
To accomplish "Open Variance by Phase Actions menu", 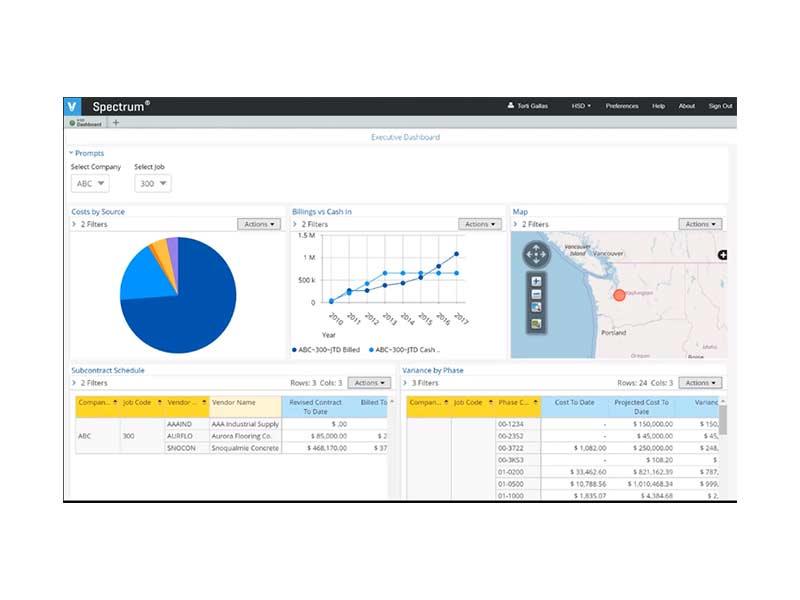I will [701, 383].
